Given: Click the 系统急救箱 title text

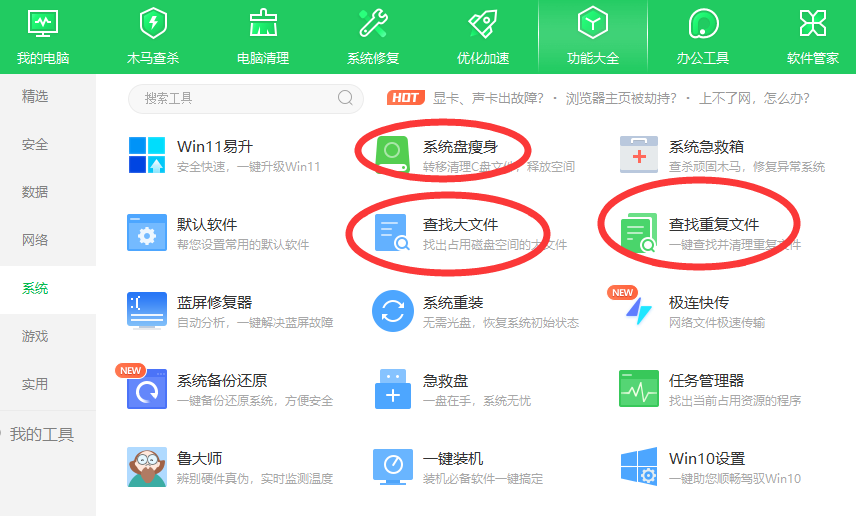Looking at the screenshot, I should click(x=706, y=147).
